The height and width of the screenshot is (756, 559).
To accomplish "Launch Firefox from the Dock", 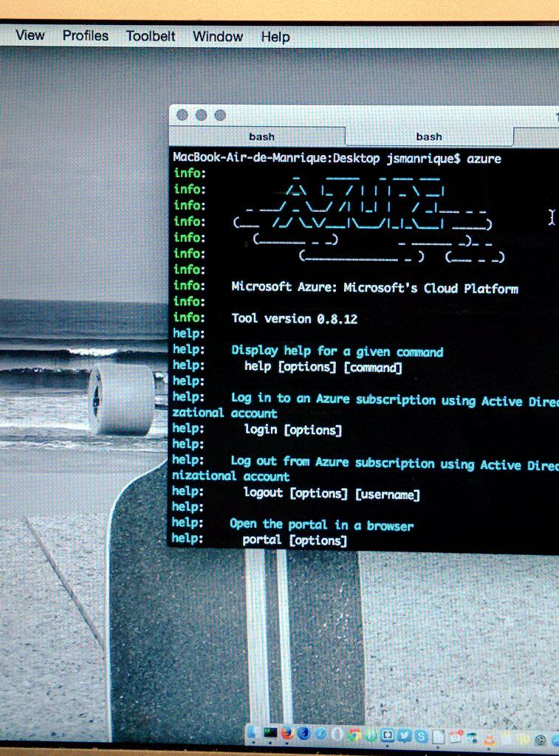I will point(287,733).
